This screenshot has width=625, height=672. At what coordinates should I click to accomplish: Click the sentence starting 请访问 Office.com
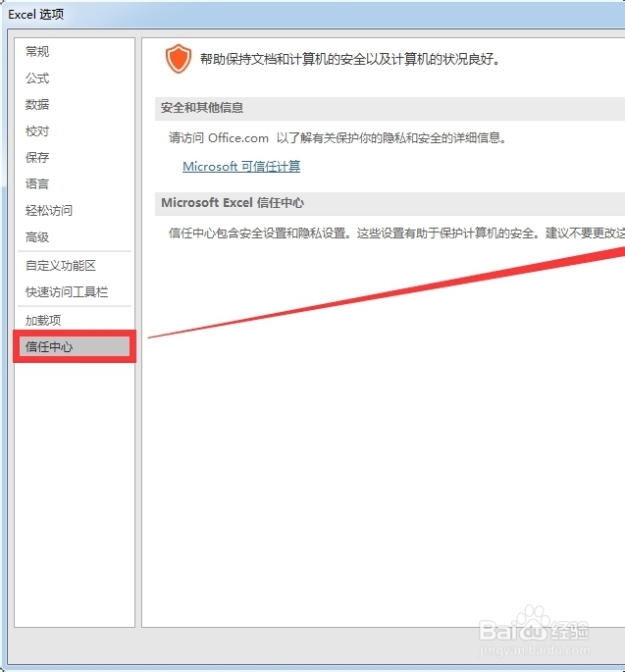[338, 138]
